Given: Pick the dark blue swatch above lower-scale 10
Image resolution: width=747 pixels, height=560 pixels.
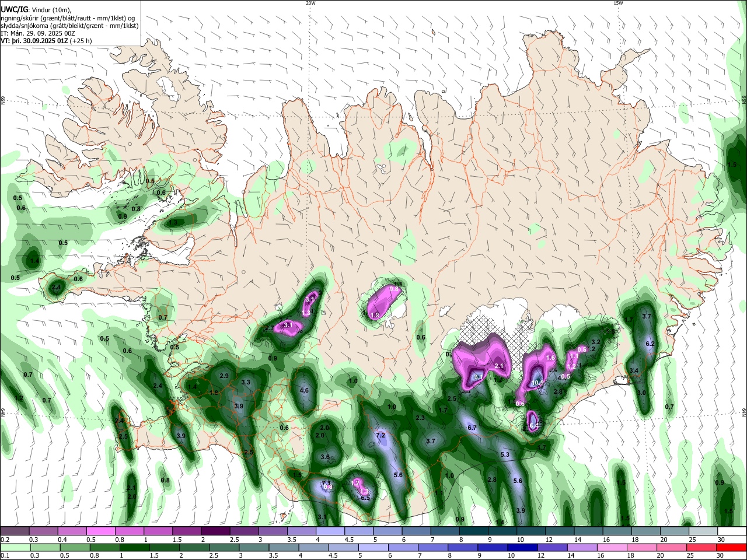Looking at the screenshot, I should 521,547.
